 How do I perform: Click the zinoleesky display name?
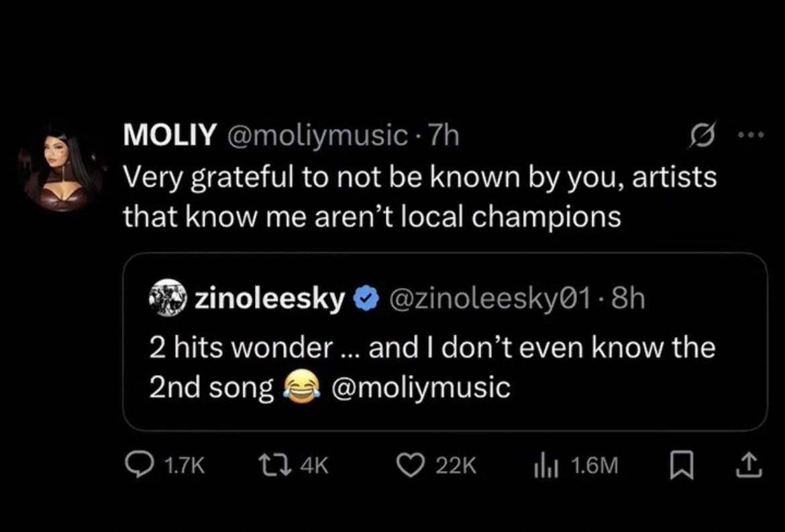(x=269, y=299)
